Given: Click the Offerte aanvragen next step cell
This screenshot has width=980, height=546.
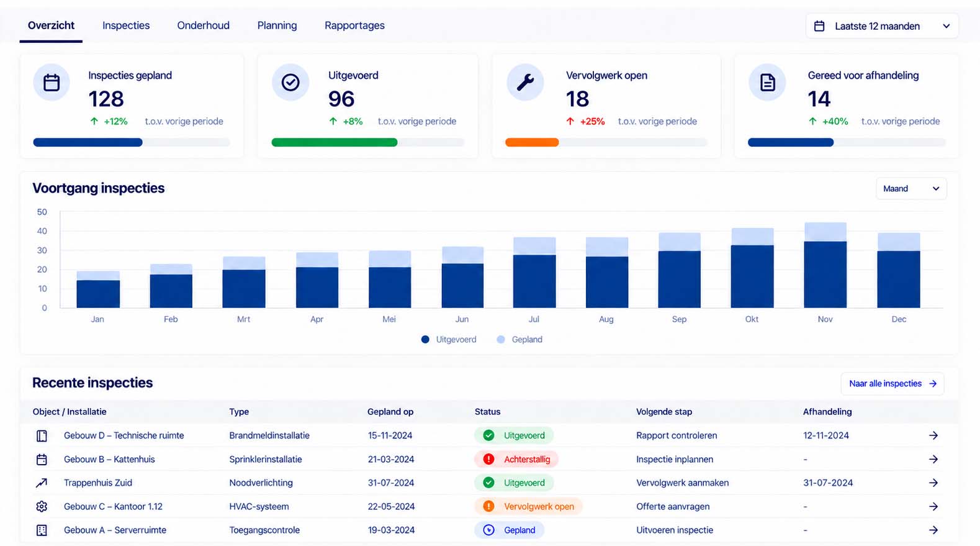Looking at the screenshot, I should point(673,506).
